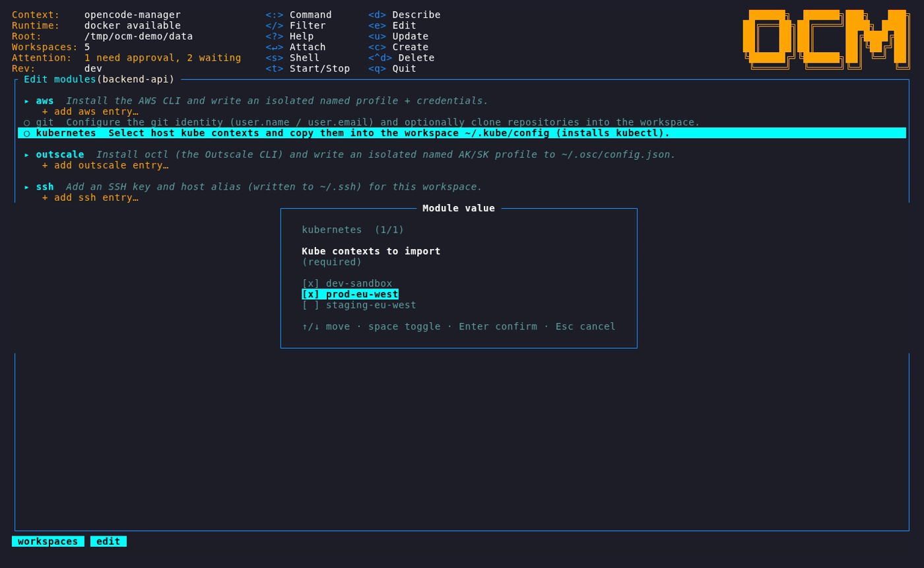Viewport: 924px width, 568px height.
Task: Click the Runtime value 'docker available'
Action: [133, 25]
